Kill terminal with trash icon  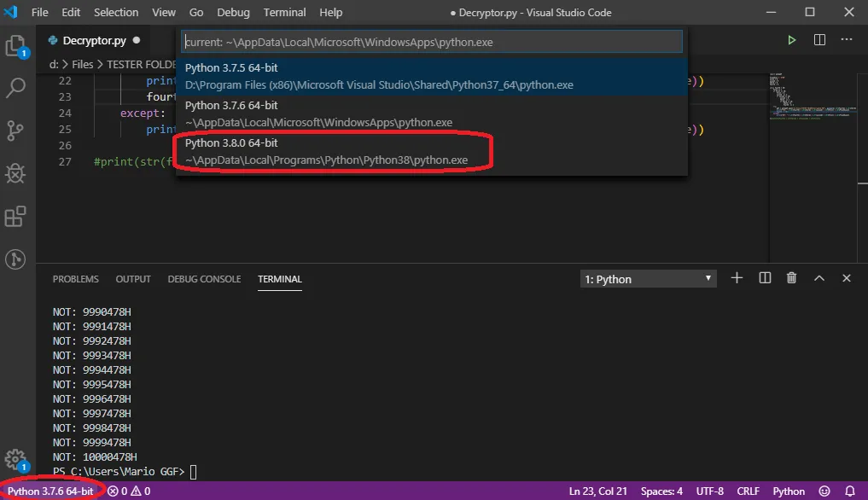[791, 278]
